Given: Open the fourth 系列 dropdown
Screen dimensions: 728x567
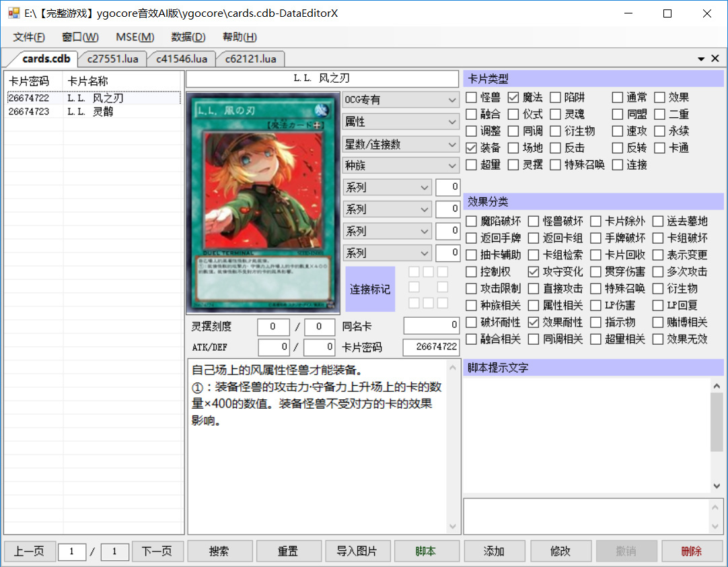Looking at the screenshot, I should (x=388, y=253).
